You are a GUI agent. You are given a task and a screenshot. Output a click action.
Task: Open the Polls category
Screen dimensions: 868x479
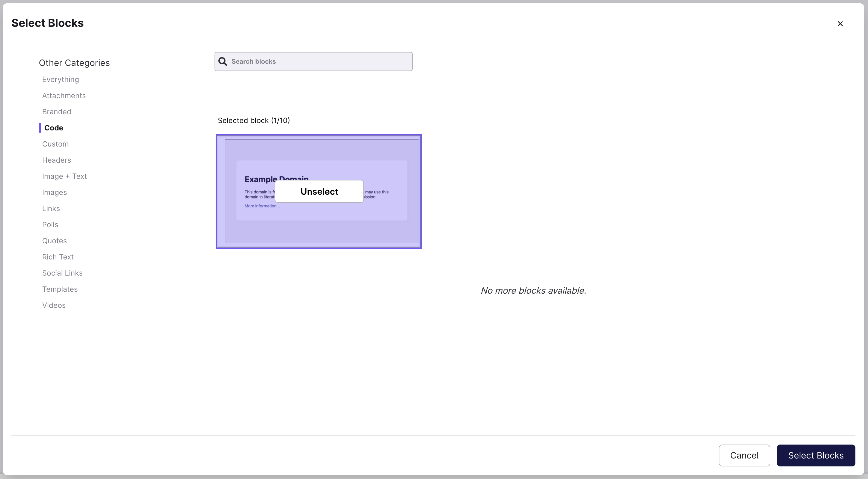(50, 224)
